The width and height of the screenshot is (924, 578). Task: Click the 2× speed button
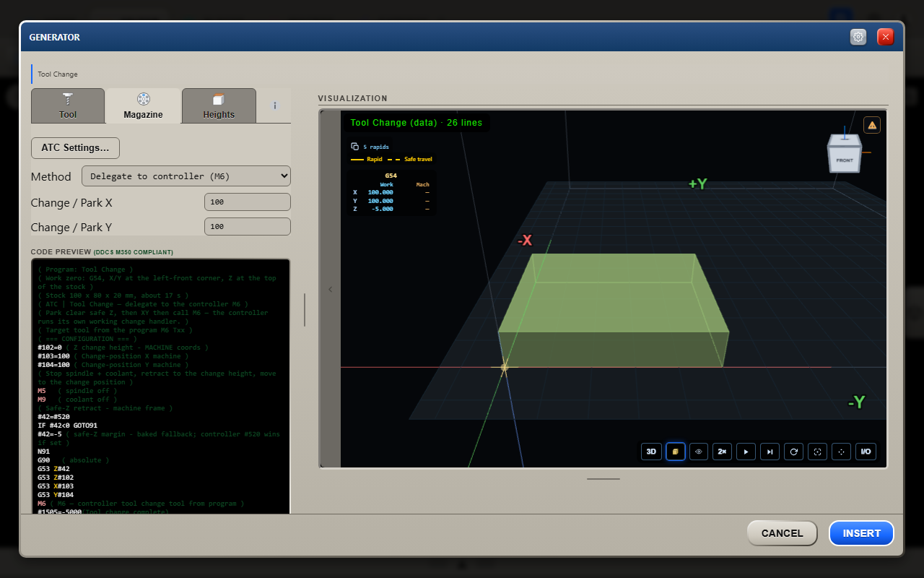pyautogui.click(x=723, y=452)
